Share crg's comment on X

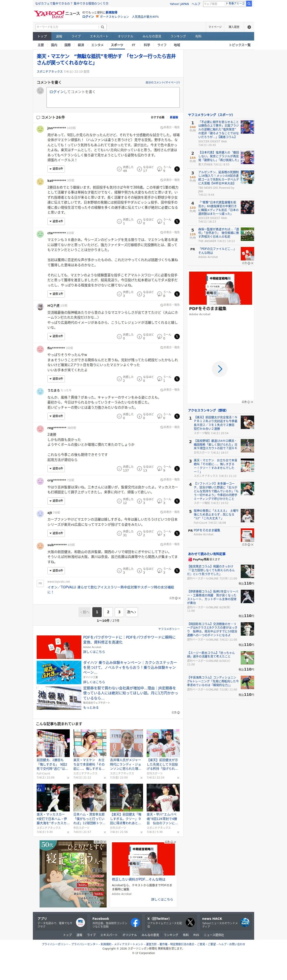point(177,501)
